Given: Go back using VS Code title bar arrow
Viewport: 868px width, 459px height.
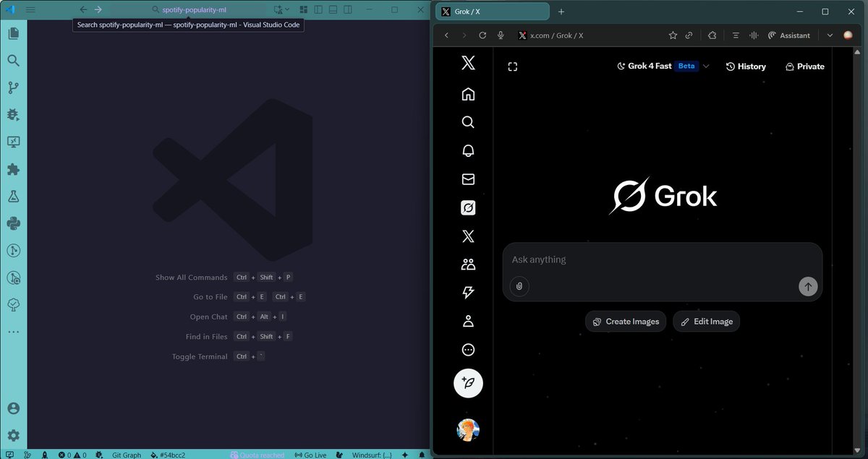Looking at the screenshot, I should pyautogui.click(x=83, y=10).
